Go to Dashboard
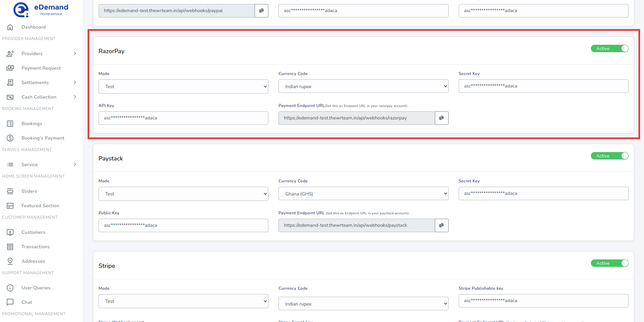Screen dimensions: 644x322 point(34,27)
